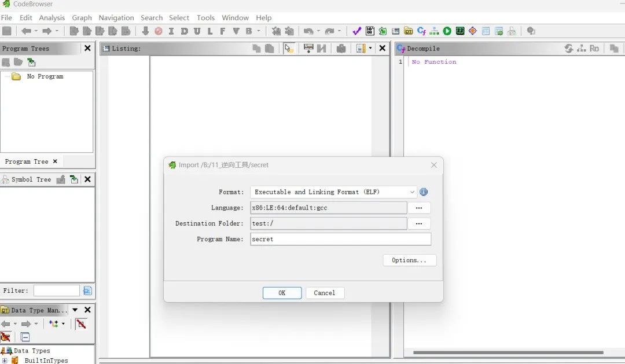
Task: Select the Program Tree tab
Action: point(27,161)
